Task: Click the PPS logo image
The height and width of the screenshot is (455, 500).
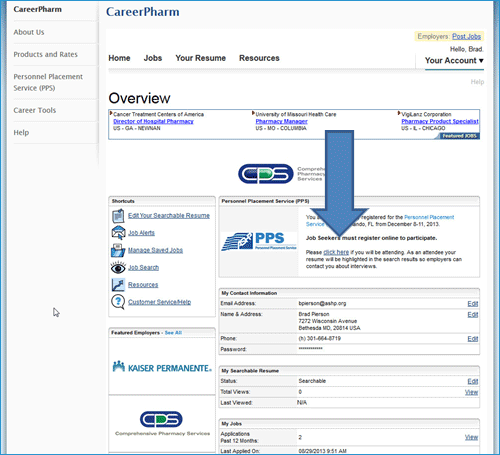Action: click(x=259, y=241)
